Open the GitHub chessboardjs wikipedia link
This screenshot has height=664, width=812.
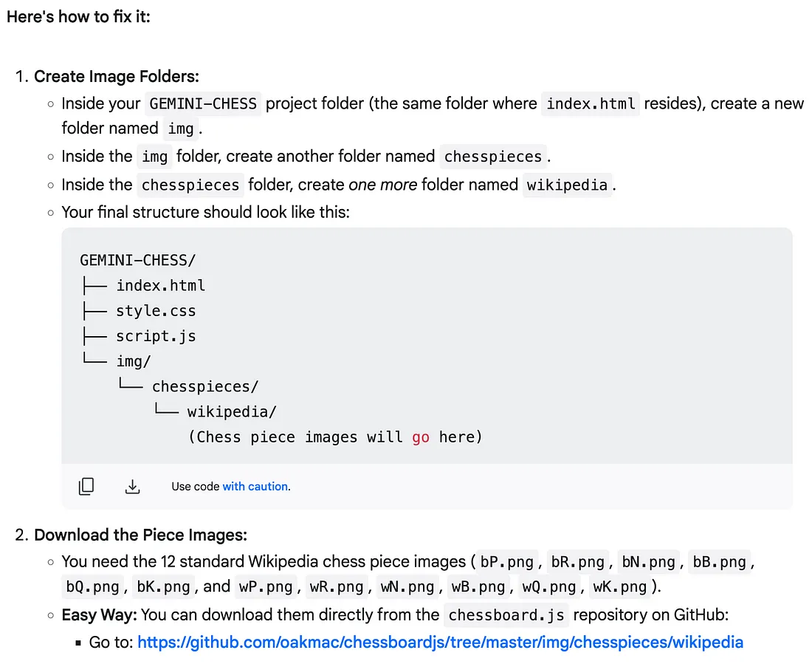click(440, 643)
